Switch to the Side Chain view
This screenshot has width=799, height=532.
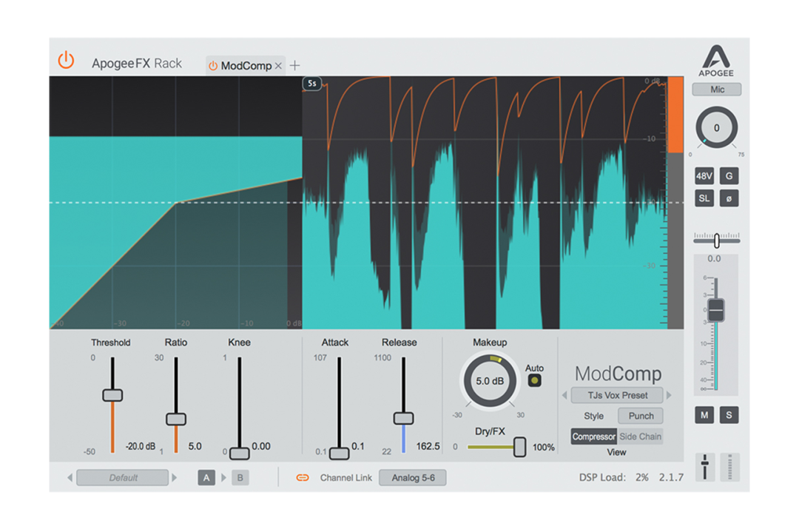point(640,437)
